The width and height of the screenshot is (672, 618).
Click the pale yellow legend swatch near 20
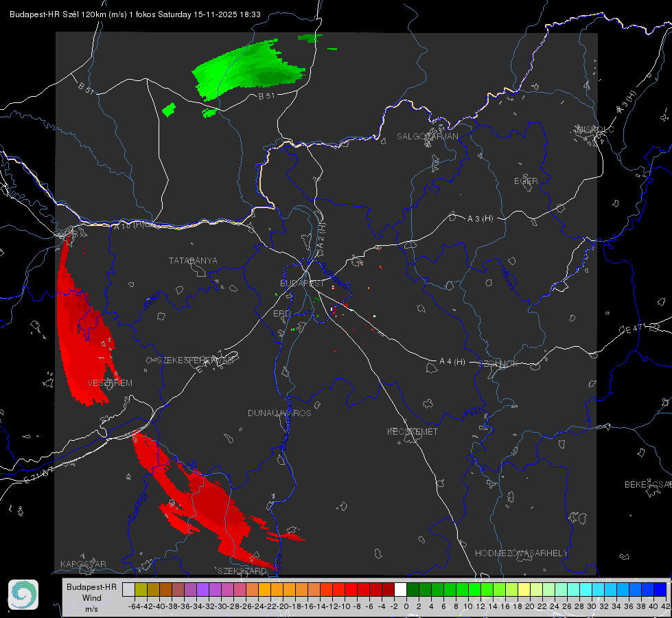[524, 589]
